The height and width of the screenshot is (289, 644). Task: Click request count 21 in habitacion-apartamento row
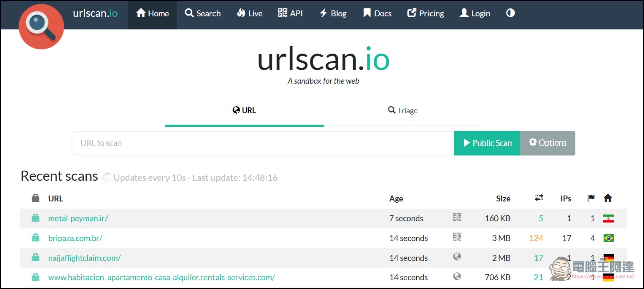tap(539, 277)
